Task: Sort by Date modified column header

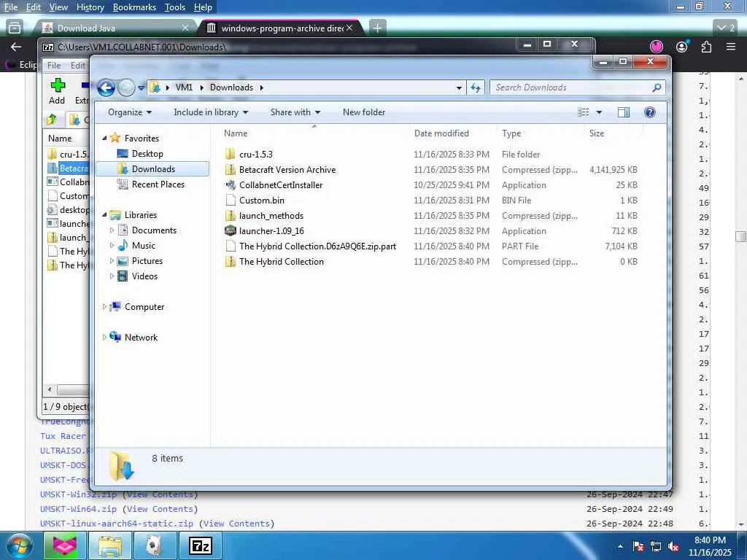Action: (x=441, y=133)
